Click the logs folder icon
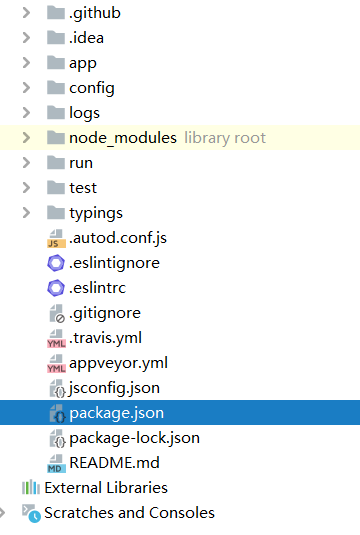The width and height of the screenshot is (360, 535). [x=56, y=113]
